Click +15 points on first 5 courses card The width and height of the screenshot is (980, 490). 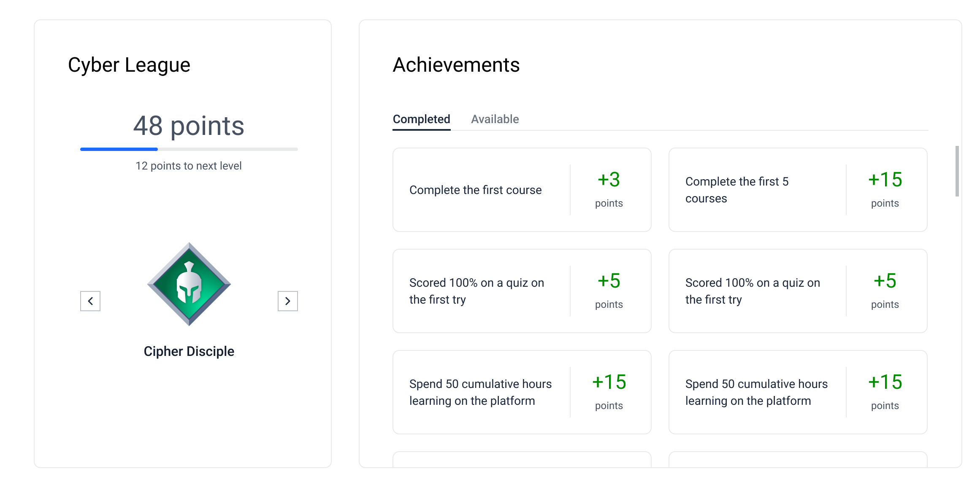pyautogui.click(x=885, y=180)
